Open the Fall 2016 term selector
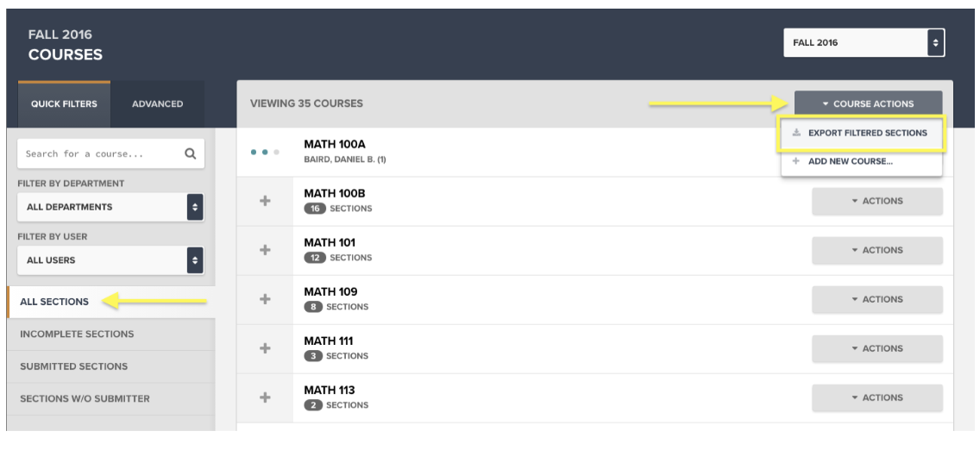 click(864, 42)
